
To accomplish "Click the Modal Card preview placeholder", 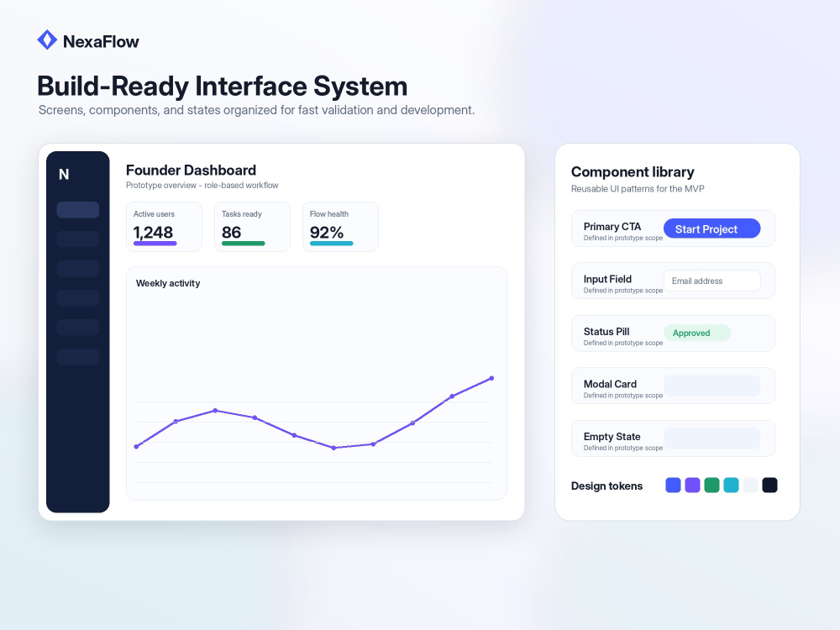I will [x=712, y=386].
